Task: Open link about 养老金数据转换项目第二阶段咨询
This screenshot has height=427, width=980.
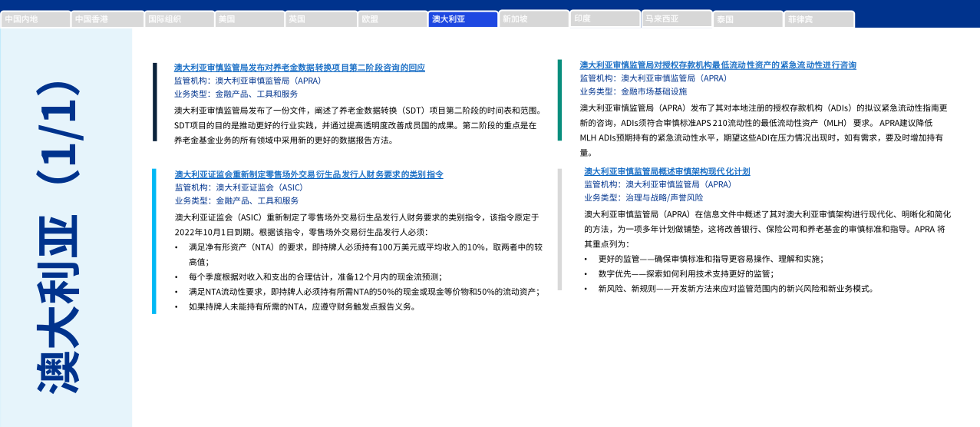Action: click(x=299, y=68)
